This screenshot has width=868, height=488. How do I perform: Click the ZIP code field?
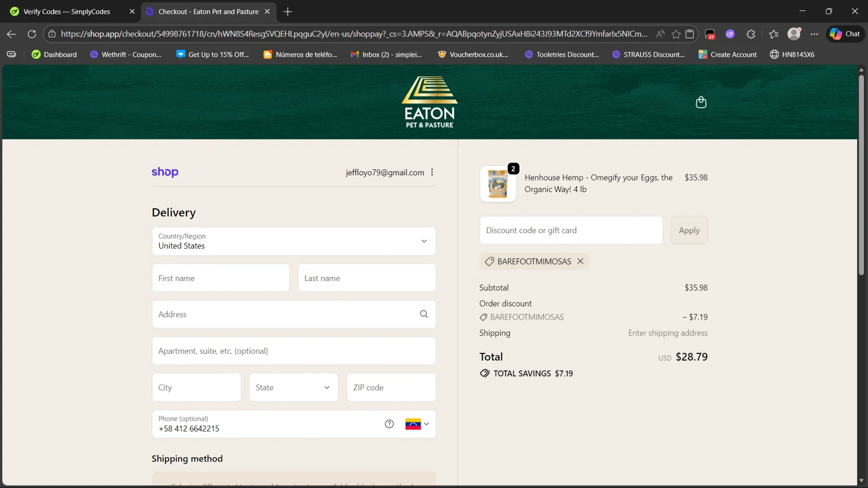391,387
